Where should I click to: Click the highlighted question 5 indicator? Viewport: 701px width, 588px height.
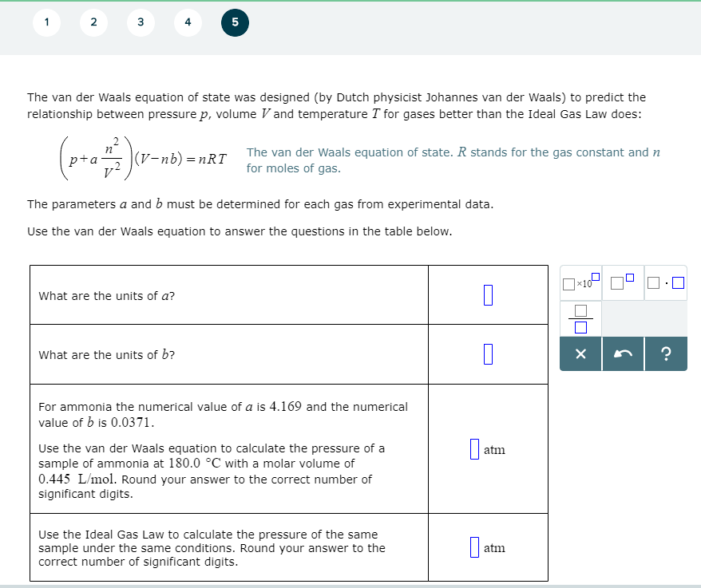(x=235, y=22)
